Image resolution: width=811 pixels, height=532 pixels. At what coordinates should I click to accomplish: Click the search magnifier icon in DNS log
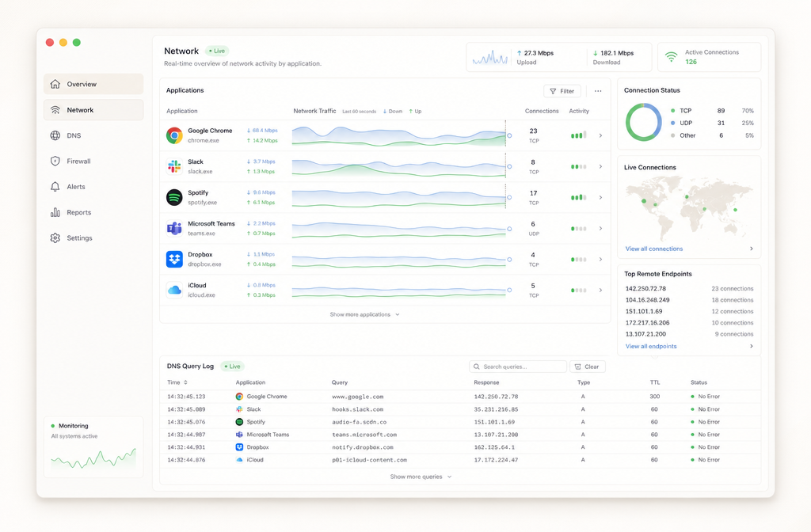click(477, 367)
